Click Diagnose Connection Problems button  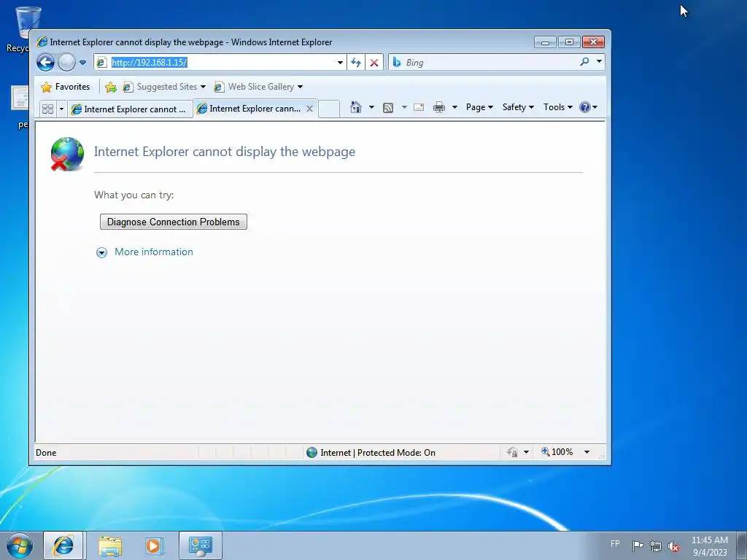coord(174,222)
